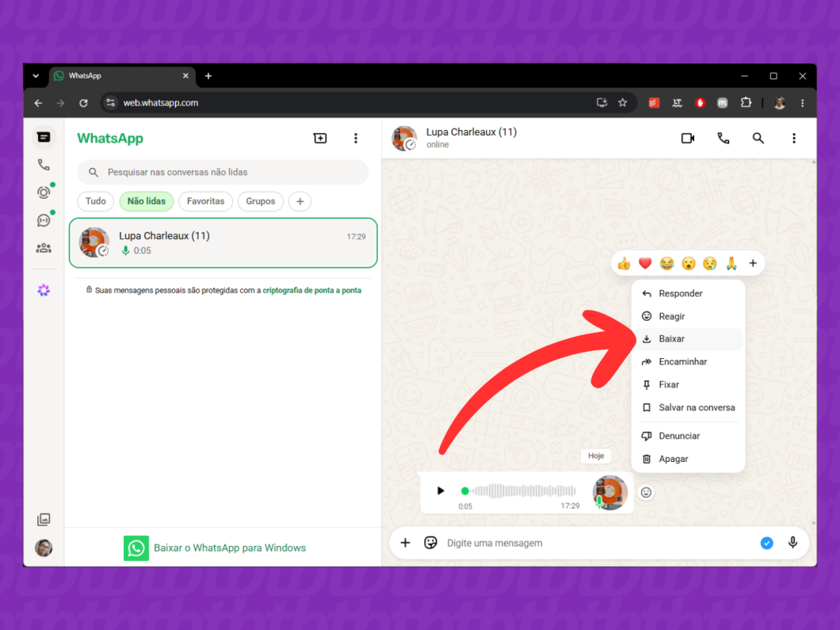Open more reaction emojis
This screenshot has width=840, height=630.
click(x=753, y=263)
